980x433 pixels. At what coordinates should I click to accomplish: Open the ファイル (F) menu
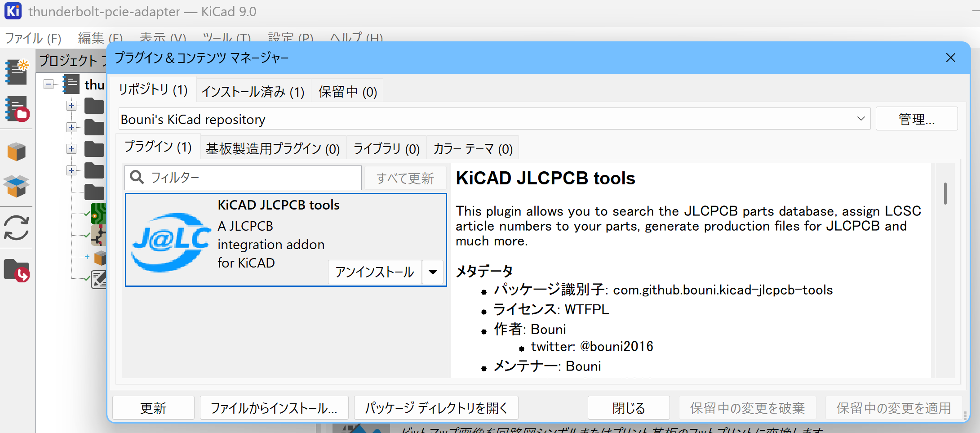[x=33, y=38]
